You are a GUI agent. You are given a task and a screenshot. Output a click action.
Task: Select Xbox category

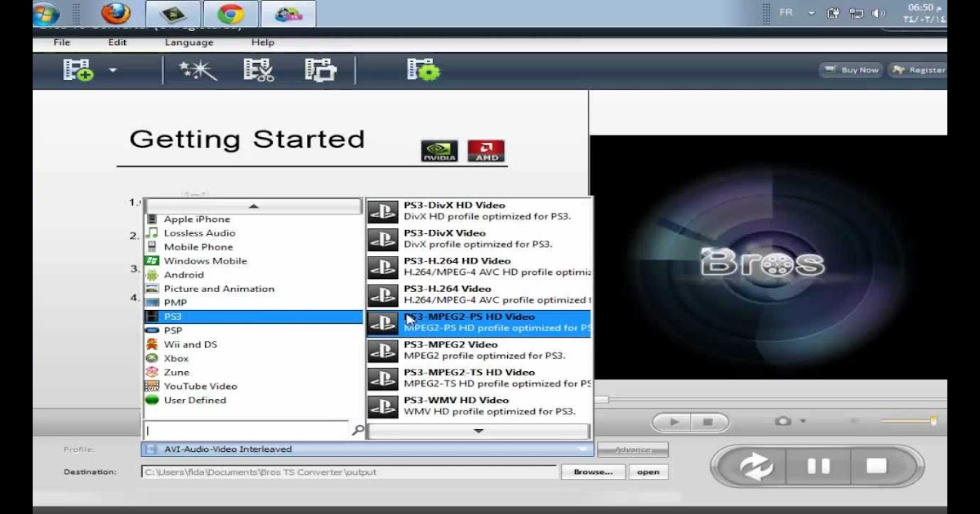[253, 358]
